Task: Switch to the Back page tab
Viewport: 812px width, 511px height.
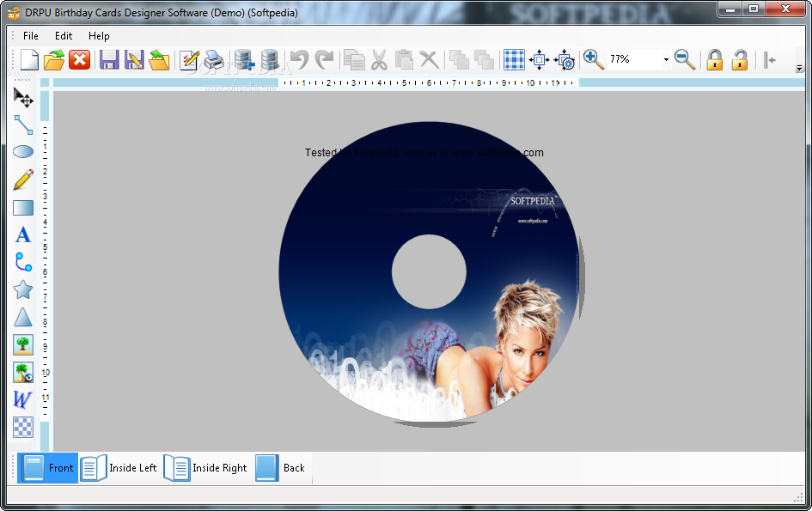Action: tap(281, 468)
